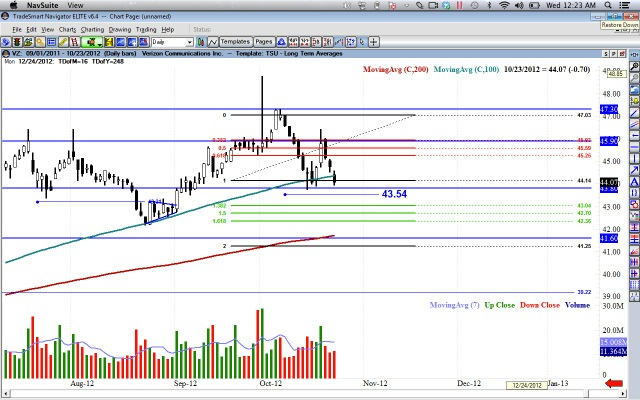This screenshot has width=640, height=400.
Task: Click the Pages button
Action: click(264, 43)
